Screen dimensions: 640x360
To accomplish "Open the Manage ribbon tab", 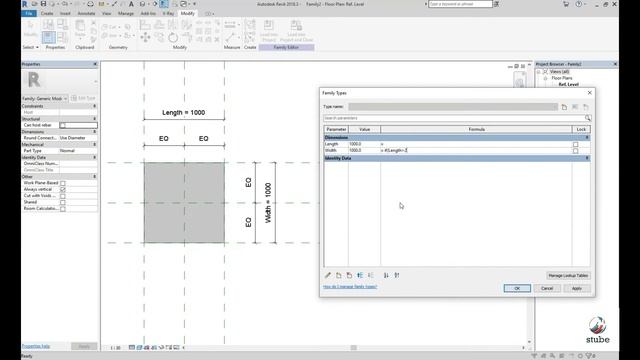I will (x=126, y=13).
